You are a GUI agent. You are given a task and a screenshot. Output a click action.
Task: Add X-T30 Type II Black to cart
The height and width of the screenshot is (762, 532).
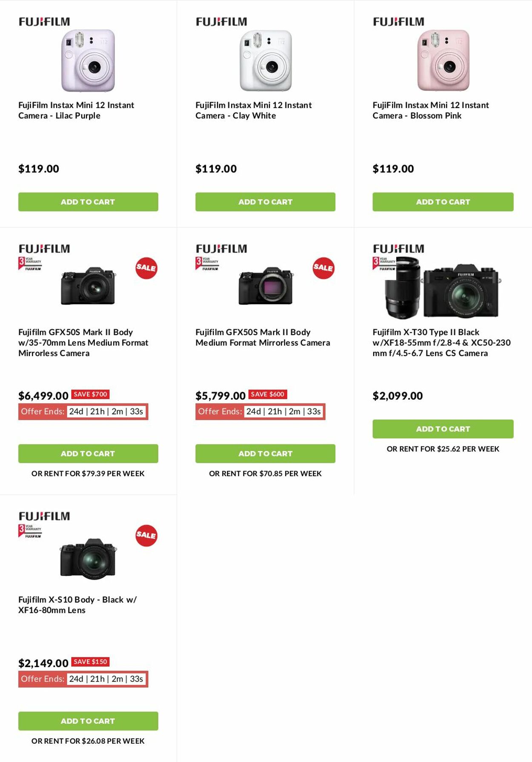443,429
